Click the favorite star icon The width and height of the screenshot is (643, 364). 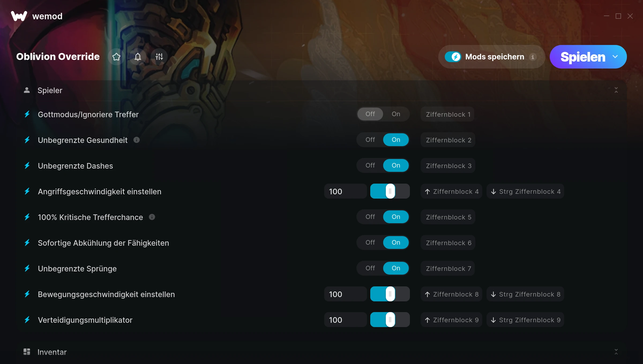[x=116, y=57]
